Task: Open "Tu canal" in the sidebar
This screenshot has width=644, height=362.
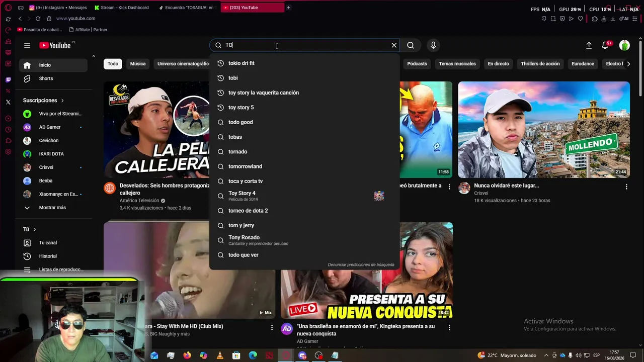Action: coord(53,243)
